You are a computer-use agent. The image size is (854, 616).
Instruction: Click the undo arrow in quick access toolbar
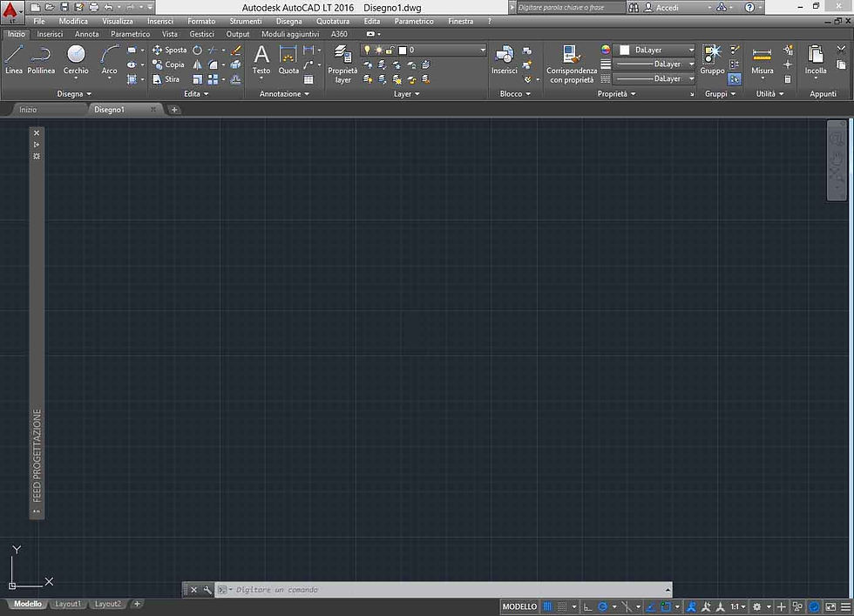click(x=108, y=7)
